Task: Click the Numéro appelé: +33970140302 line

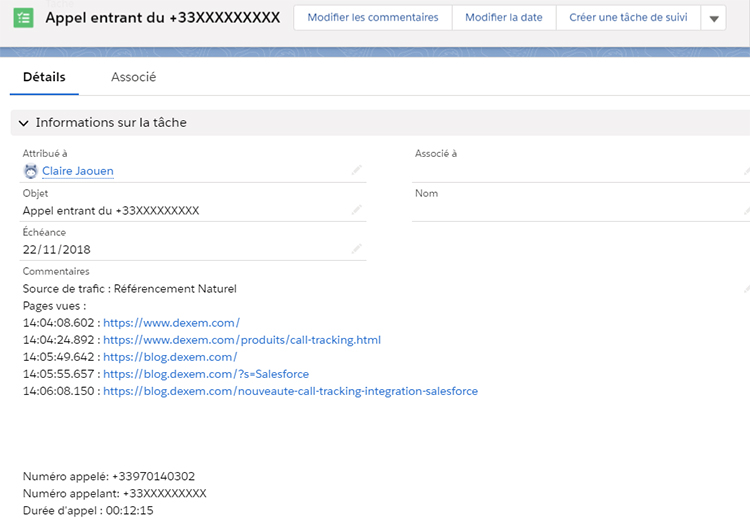Action: [109, 476]
